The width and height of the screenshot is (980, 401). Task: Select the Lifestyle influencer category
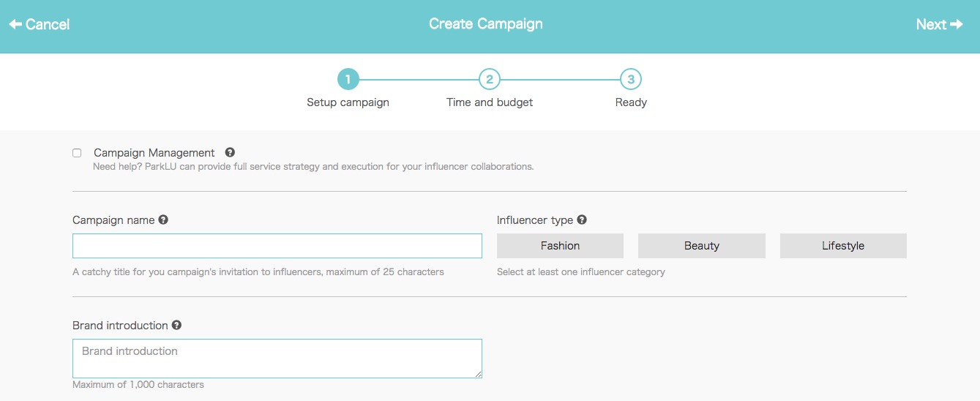843,246
